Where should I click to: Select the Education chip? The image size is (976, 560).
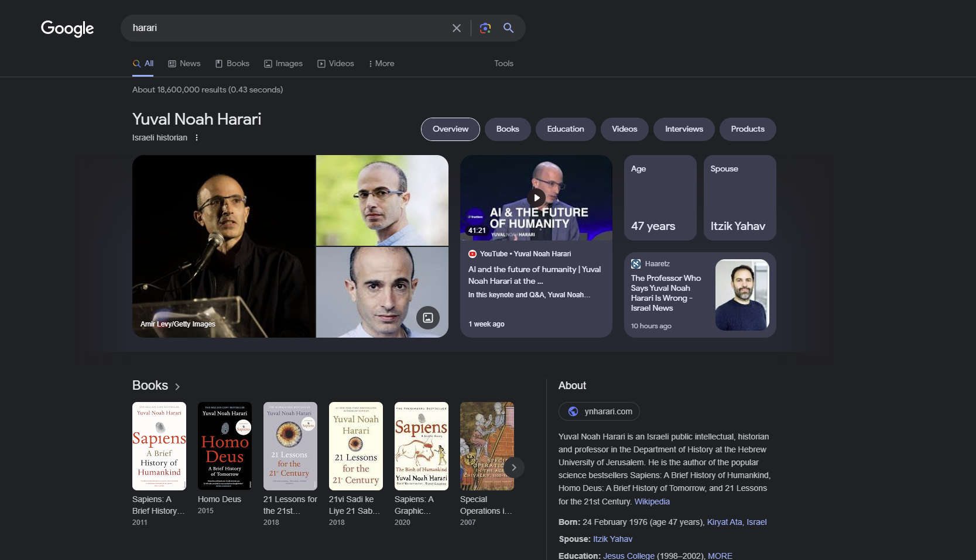click(565, 129)
